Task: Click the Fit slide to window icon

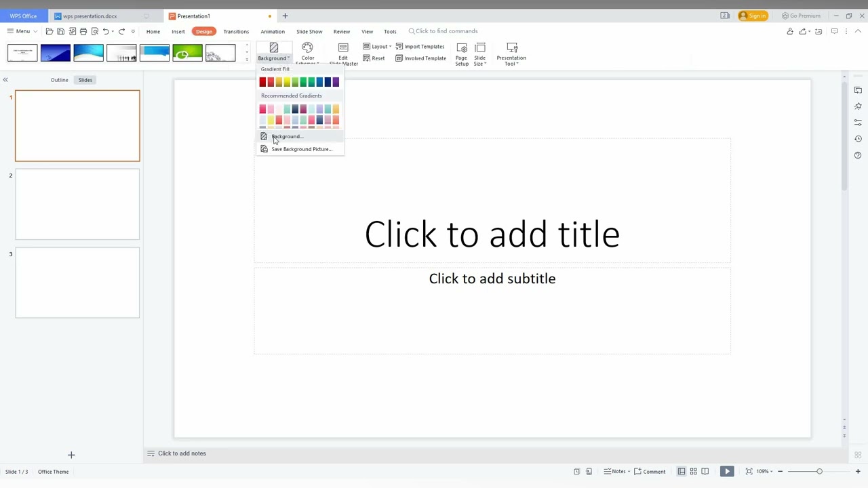Action: pyautogui.click(x=749, y=472)
